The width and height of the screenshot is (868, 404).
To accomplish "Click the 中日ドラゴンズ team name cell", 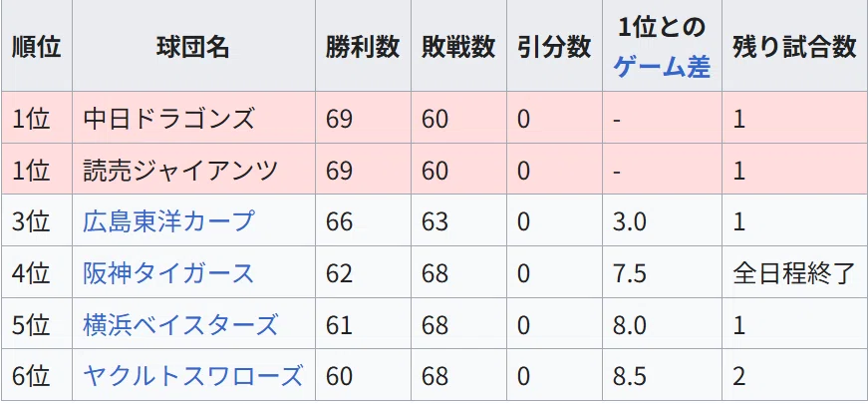I will point(193,118).
